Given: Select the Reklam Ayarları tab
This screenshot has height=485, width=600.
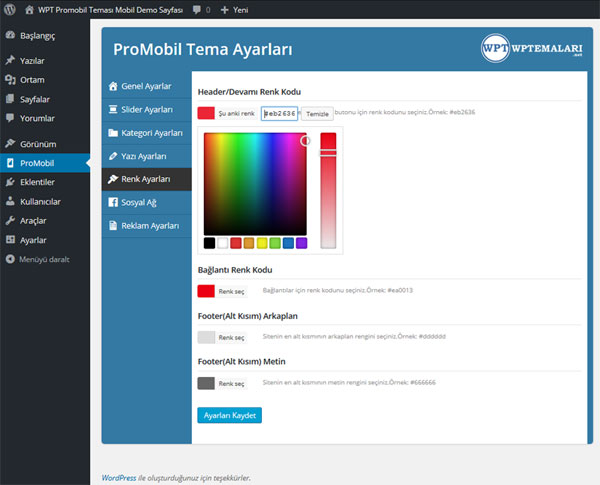Looking at the screenshot, I should point(147,226).
